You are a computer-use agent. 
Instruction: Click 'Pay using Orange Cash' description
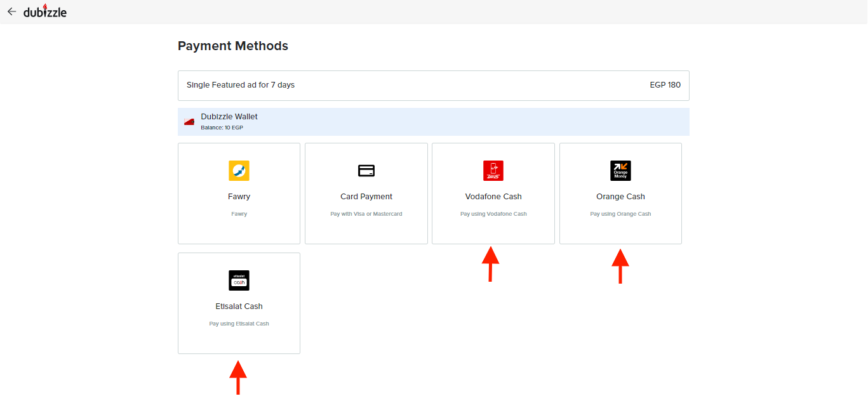[x=620, y=214]
